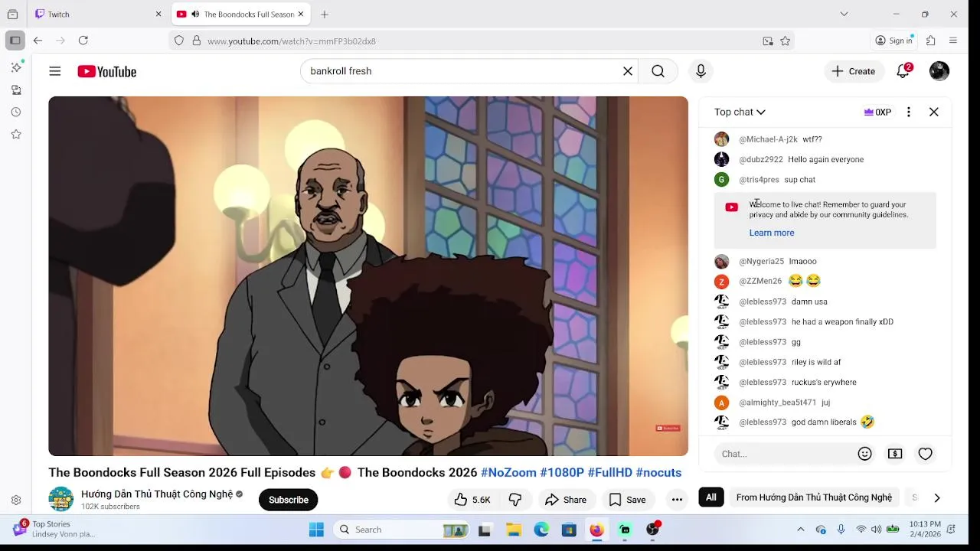Open sidebar settings gear
The image size is (980, 551).
pyautogui.click(x=16, y=500)
